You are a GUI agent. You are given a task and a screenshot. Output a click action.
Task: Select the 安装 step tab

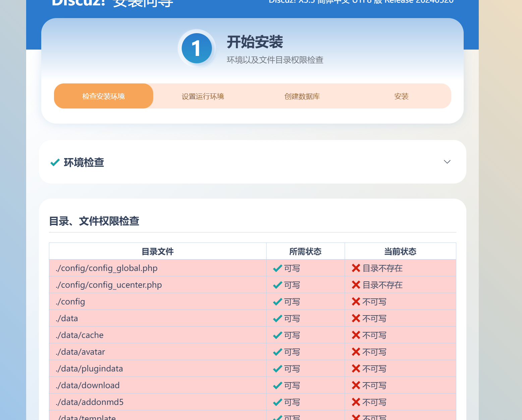[401, 96]
